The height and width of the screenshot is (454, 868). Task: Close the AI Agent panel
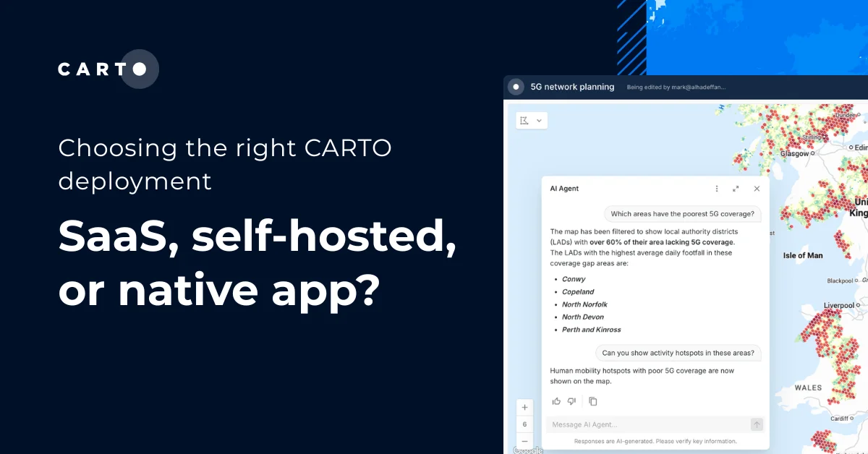[757, 189]
